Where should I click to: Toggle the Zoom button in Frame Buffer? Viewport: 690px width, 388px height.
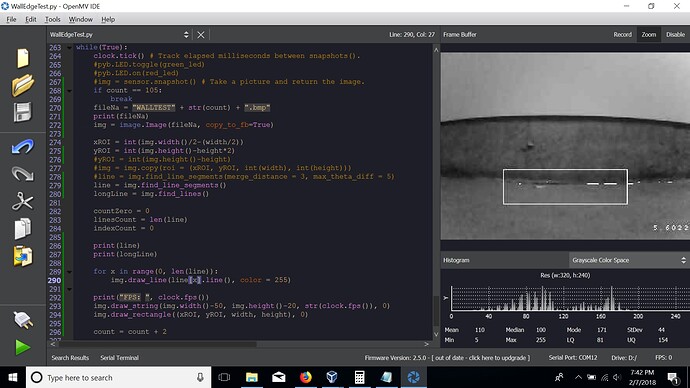[x=649, y=35]
